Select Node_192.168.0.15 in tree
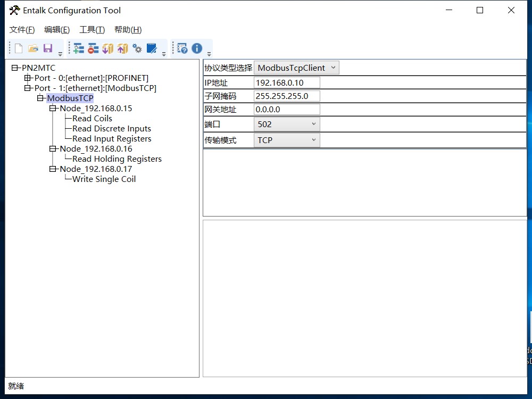 click(x=96, y=109)
